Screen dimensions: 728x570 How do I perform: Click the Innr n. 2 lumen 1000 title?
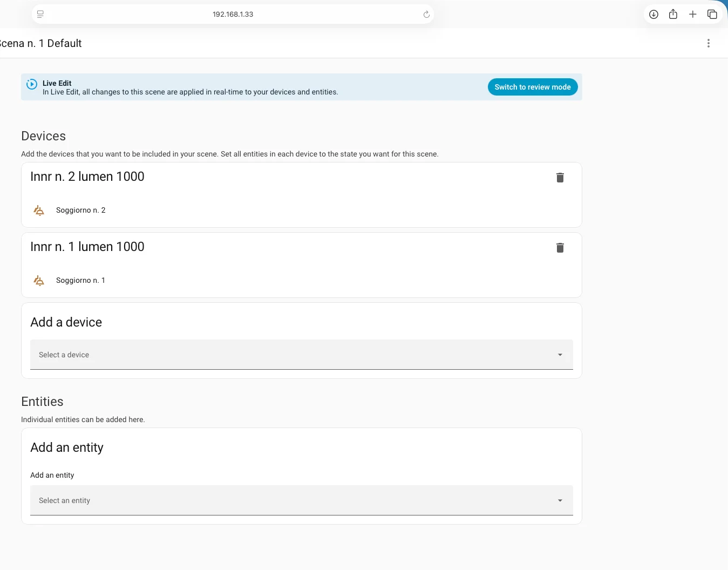pyautogui.click(x=87, y=177)
